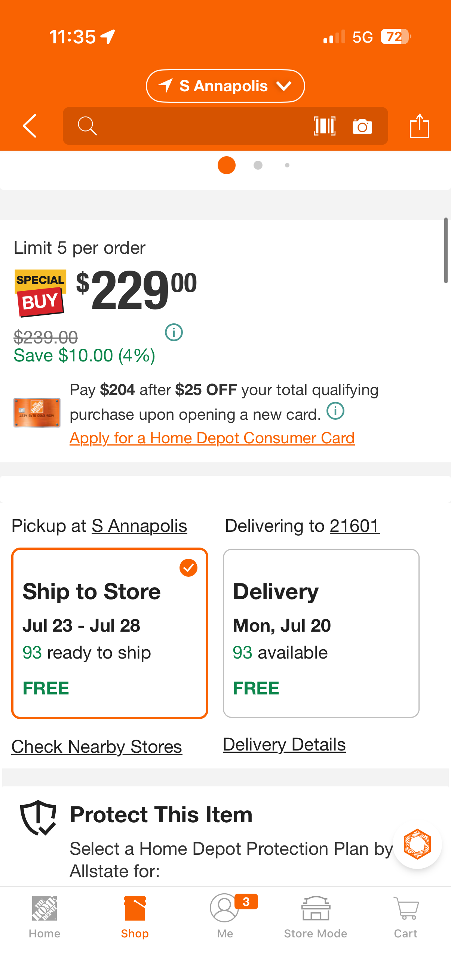Expand the S Annapolis store selector
The width and height of the screenshot is (451, 980).
(225, 86)
